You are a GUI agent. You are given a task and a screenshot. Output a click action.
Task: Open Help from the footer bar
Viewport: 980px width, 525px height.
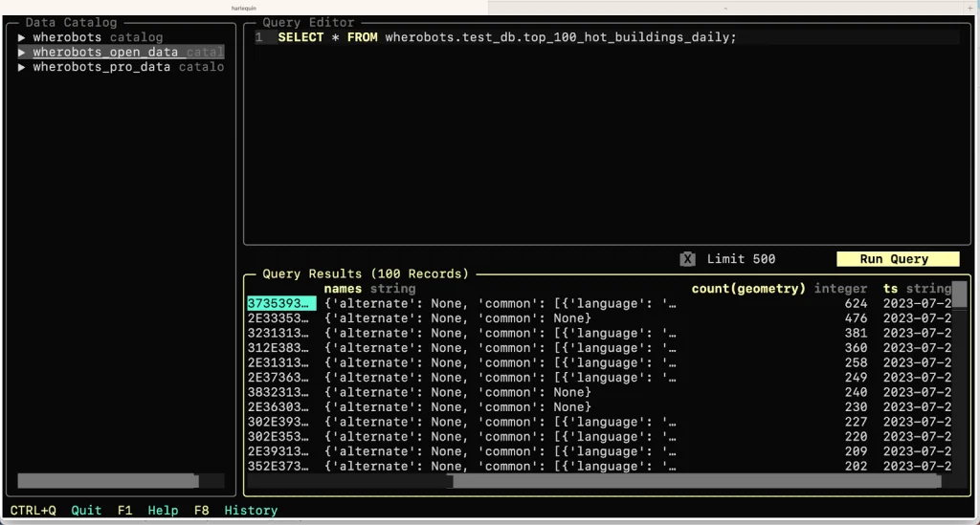163,510
